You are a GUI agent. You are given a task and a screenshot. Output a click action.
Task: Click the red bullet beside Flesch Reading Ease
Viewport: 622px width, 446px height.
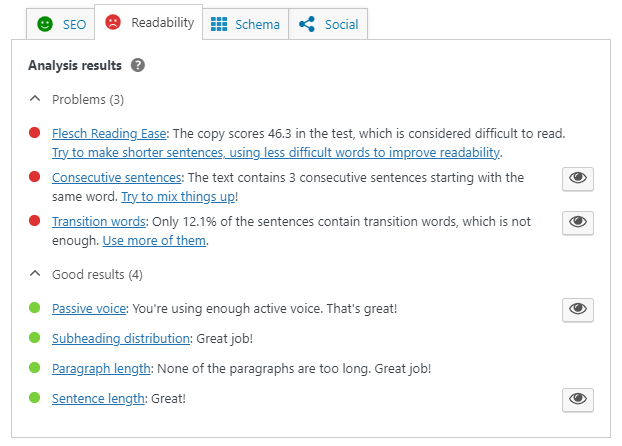tap(35, 133)
